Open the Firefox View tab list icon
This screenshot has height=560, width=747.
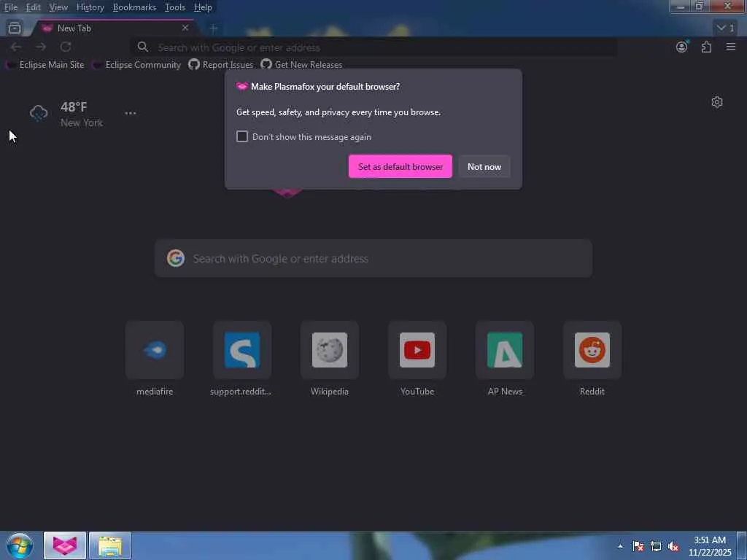(15, 28)
